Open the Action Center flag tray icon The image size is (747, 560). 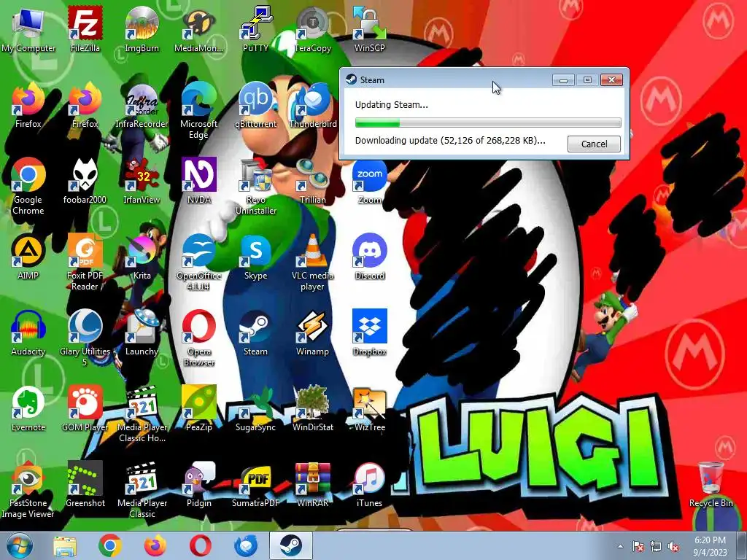click(638, 547)
